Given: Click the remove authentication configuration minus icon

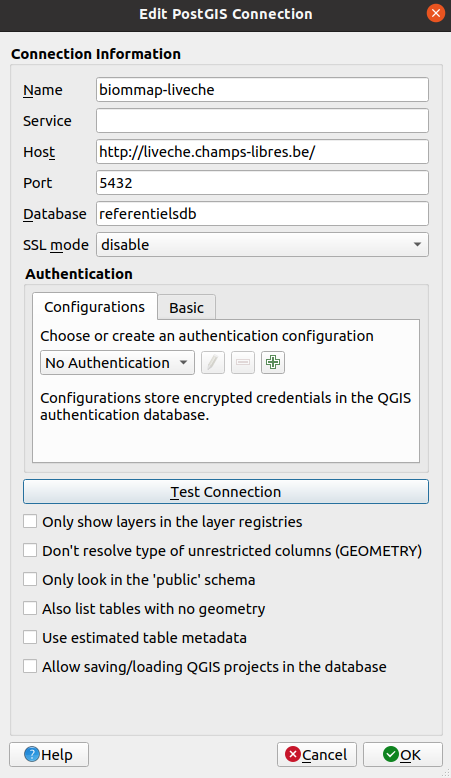Looking at the screenshot, I should pyautogui.click(x=243, y=362).
